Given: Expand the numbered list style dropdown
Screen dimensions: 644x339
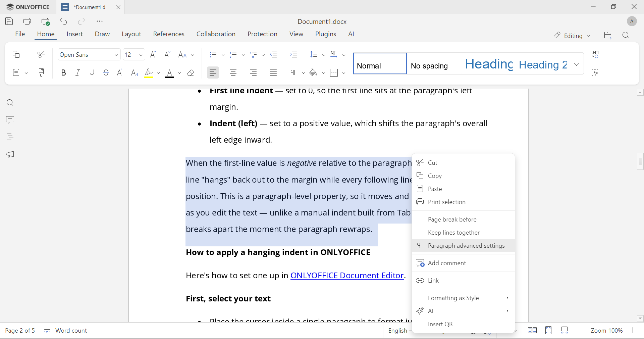Looking at the screenshot, I should point(243,55).
